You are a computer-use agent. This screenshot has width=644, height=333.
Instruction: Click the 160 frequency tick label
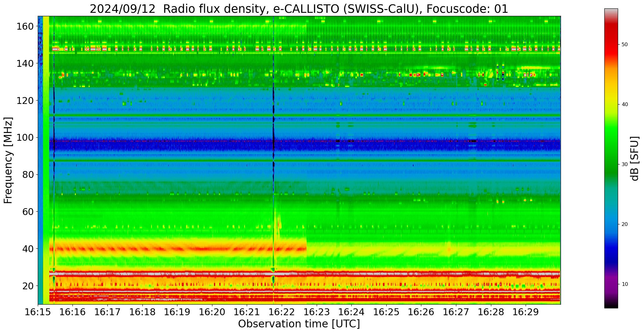25,26
